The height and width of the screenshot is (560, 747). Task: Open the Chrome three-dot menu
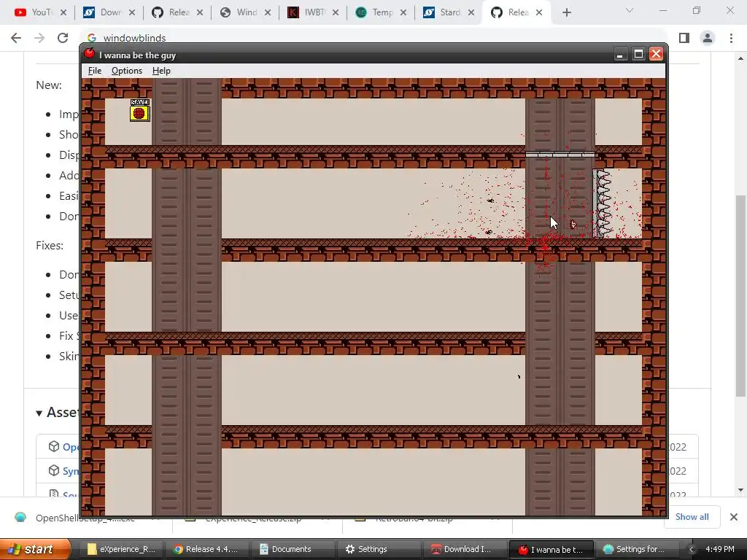pos(731,38)
